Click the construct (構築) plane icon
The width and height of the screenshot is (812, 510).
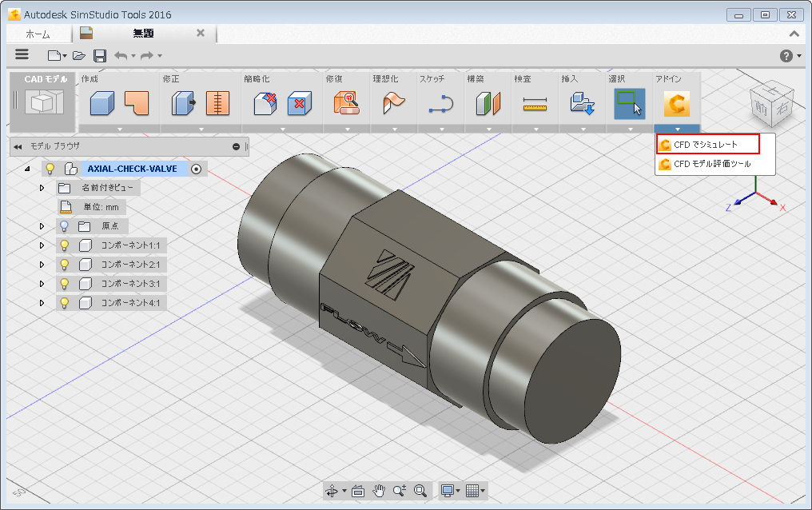488,103
